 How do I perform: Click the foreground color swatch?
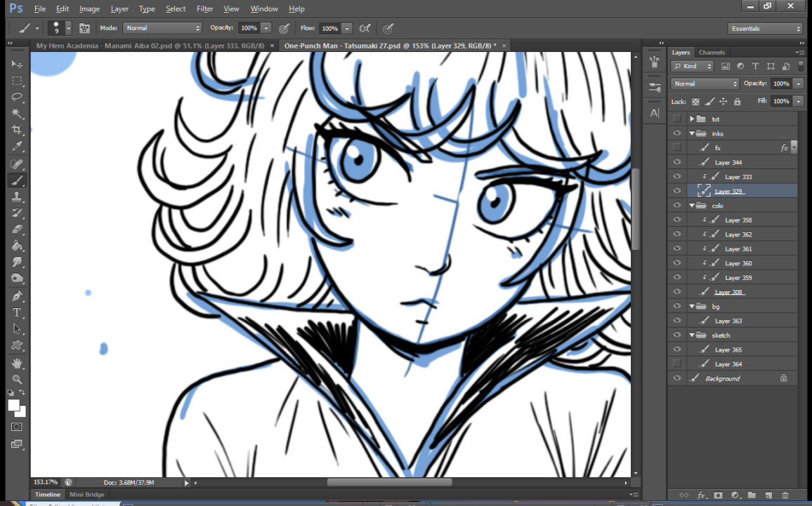click(13, 406)
